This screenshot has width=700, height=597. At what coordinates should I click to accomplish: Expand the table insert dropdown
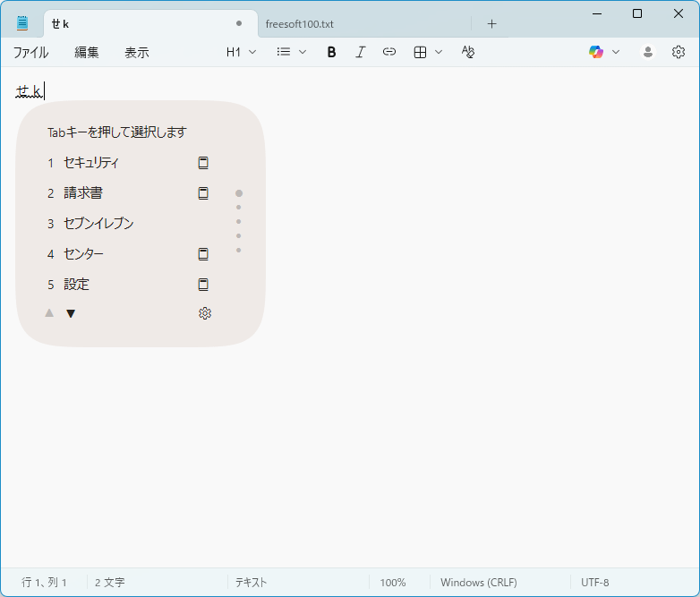pos(428,52)
